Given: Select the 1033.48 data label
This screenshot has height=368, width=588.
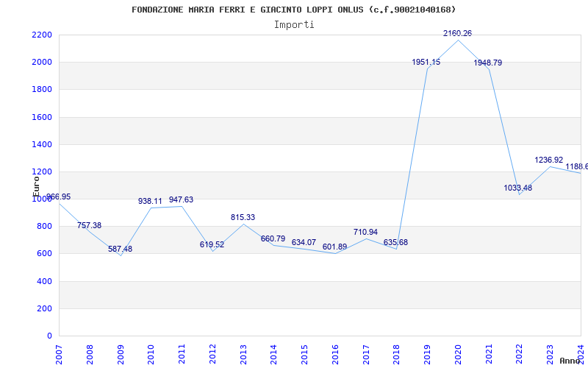Looking at the screenshot, I should coord(518,188).
